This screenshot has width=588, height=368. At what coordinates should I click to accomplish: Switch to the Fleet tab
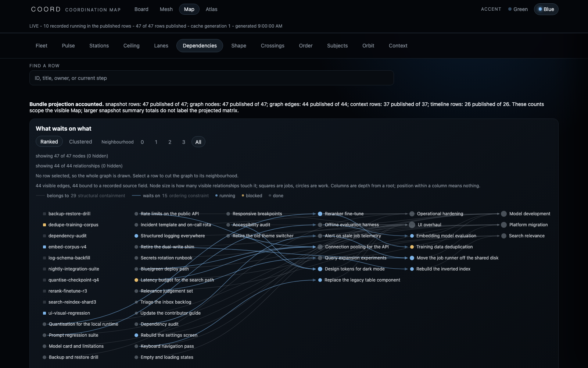click(42, 46)
